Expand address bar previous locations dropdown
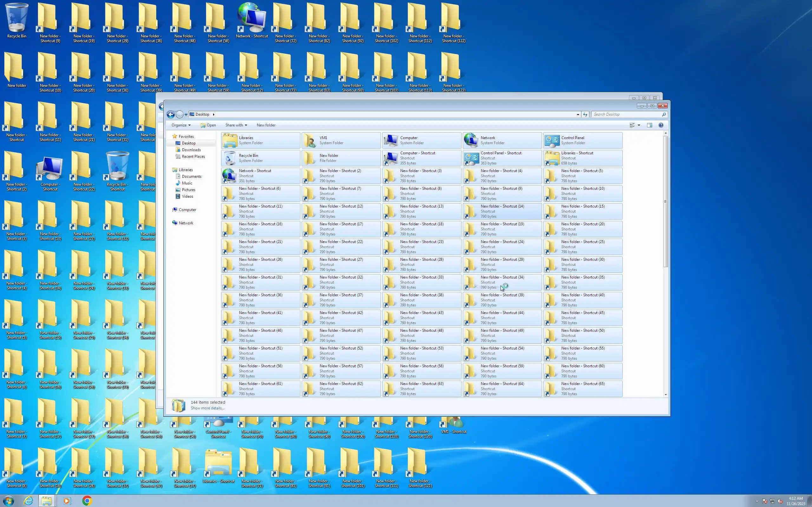812x507 pixels. [578, 115]
